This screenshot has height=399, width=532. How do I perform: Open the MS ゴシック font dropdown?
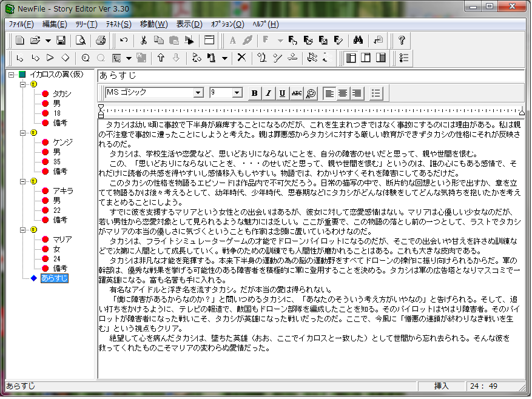pos(198,92)
